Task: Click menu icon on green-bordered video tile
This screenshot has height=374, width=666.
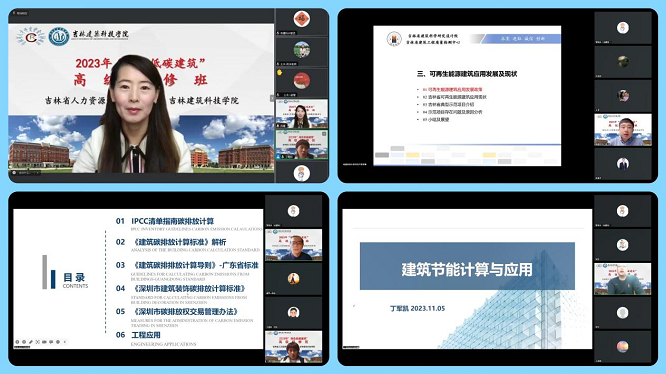Action: click(324, 133)
